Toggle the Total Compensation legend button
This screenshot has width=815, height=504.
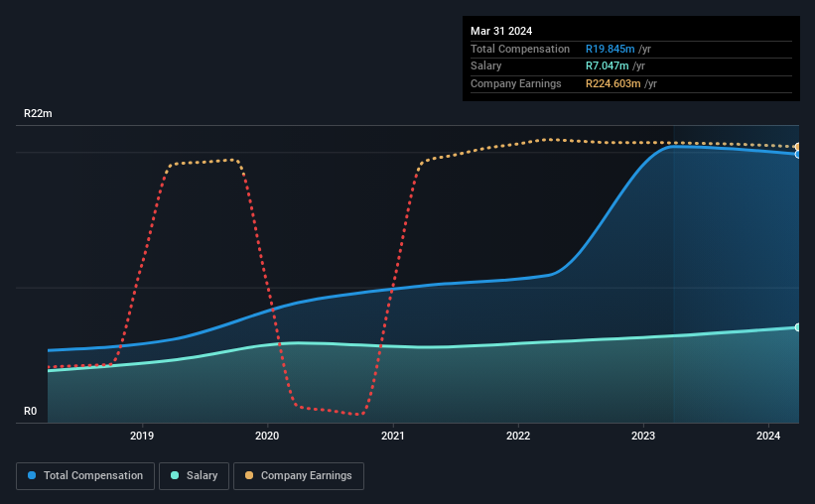[x=85, y=476]
